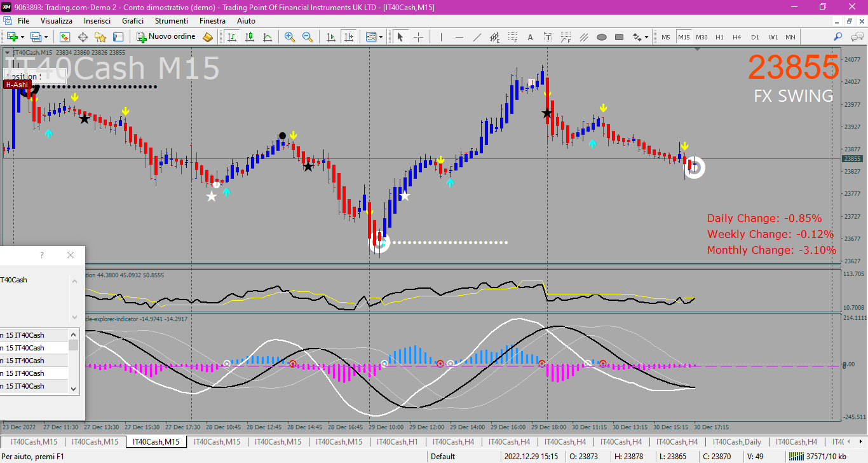Screen dimensions: 868x463
Task: Click dialog list scrollbar up arrow
Action: click(74, 333)
